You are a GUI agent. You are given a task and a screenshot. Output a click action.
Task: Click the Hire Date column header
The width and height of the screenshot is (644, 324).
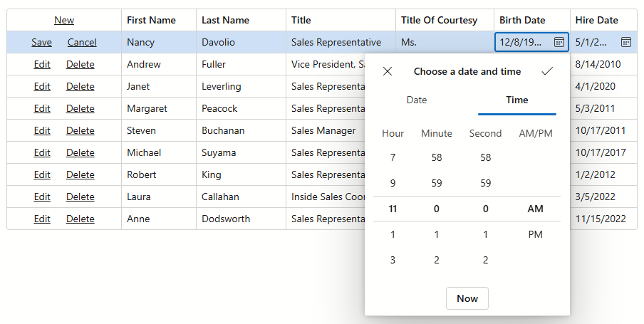click(x=603, y=20)
